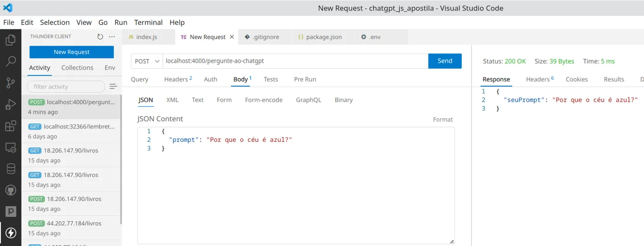Open the Help menu
The image size is (644, 246).
(x=177, y=22)
